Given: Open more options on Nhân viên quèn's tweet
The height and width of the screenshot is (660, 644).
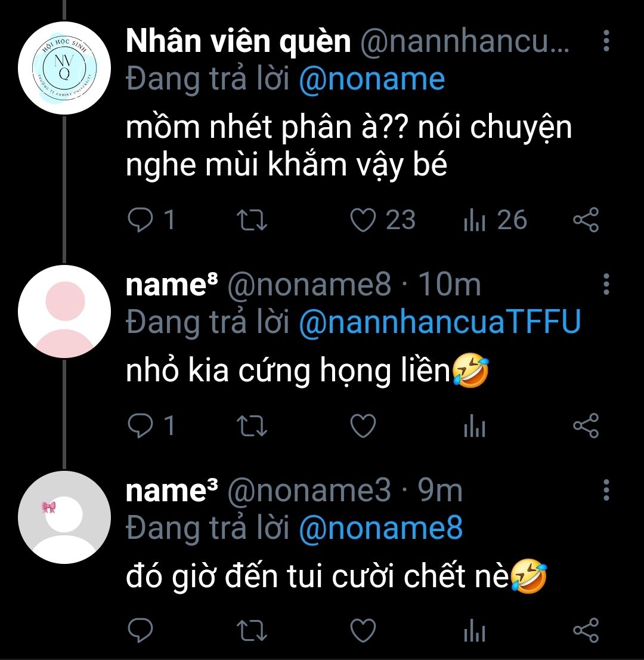Looking at the screenshot, I should click(606, 41).
